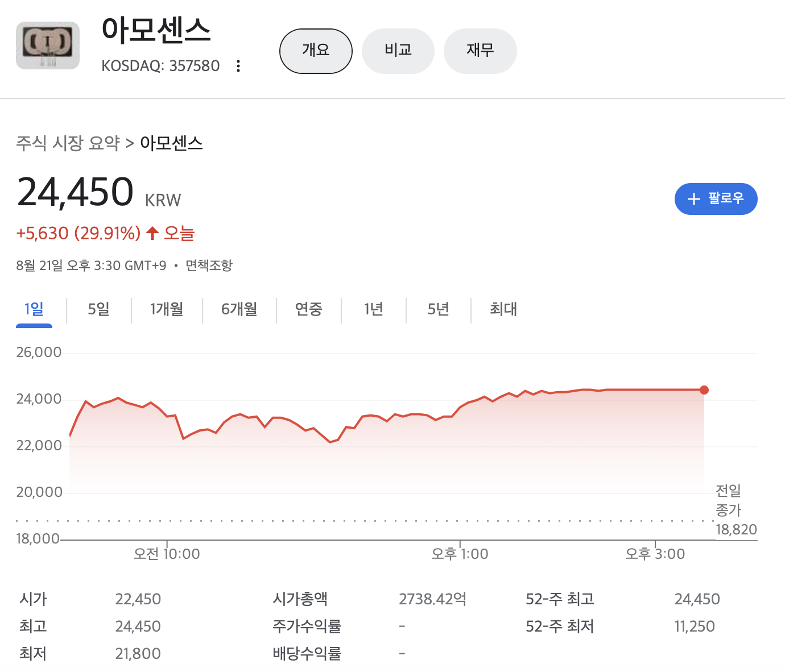Click the 아모센스 company logo icon
785x672 pixels.
(47, 45)
